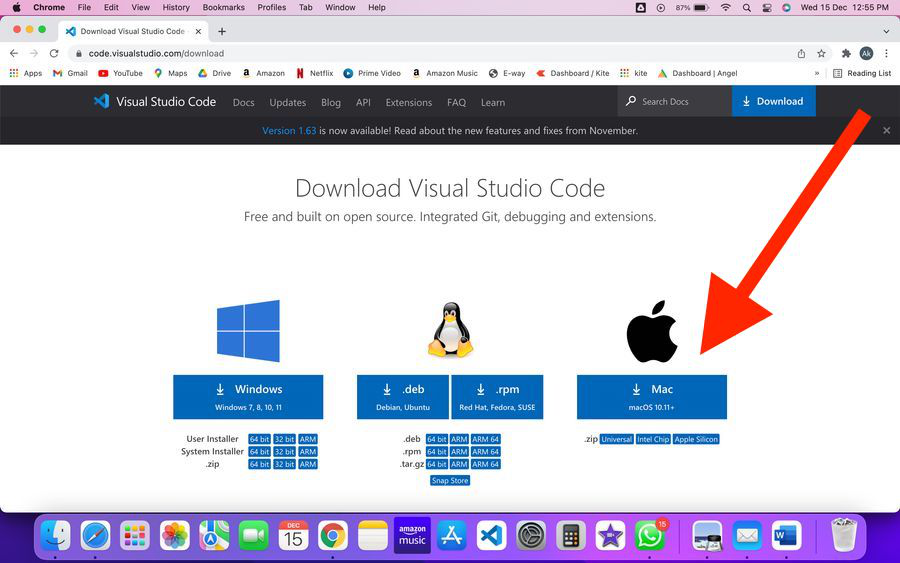Image resolution: width=900 pixels, height=563 pixels.
Task: Open a new Chrome tab
Action: (222, 32)
